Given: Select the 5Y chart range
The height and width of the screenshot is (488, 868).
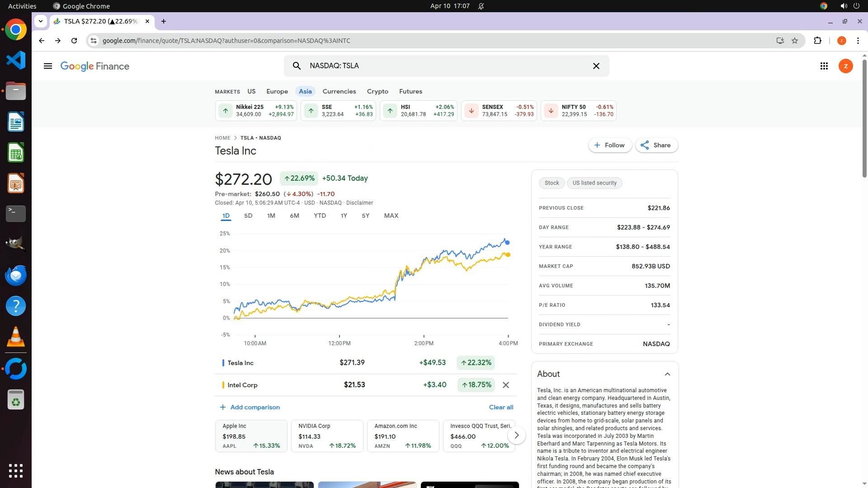Looking at the screenshot, I should click(365, 216).
